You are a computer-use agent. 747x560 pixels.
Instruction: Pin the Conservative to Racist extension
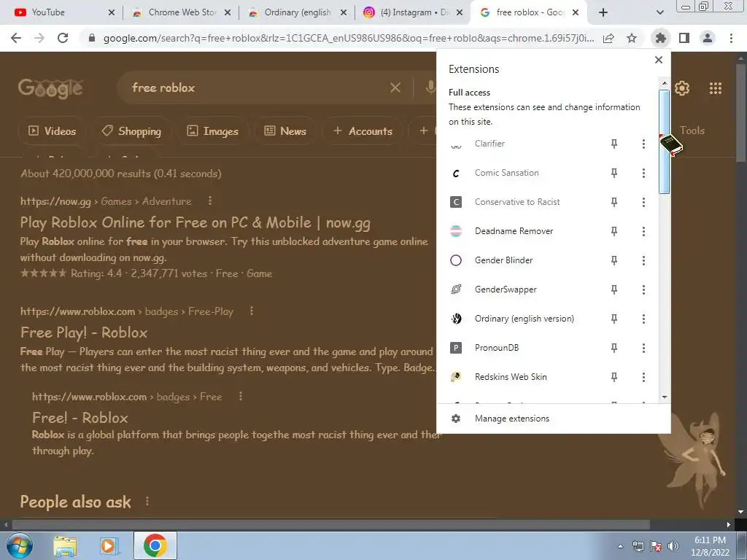coord(614,202)
